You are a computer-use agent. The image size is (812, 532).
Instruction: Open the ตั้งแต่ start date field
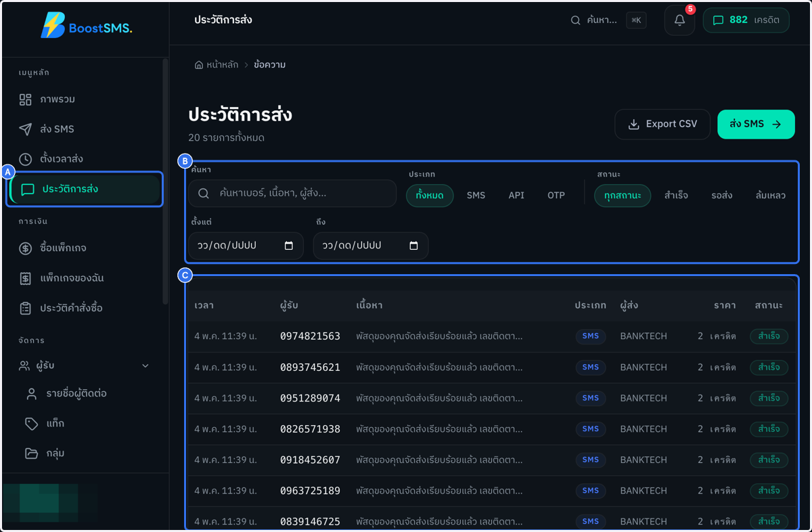pyautogui.click(x=246, y=246)
